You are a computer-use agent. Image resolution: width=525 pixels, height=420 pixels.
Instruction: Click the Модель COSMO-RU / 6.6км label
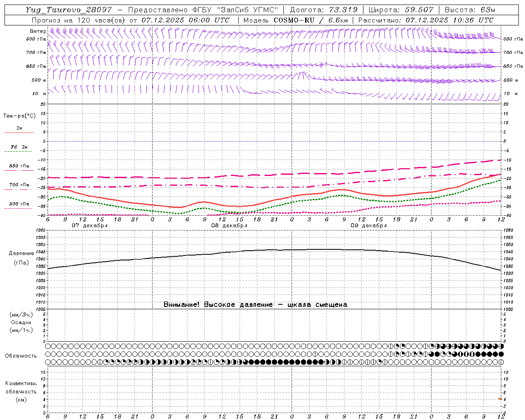[x=296, y=20]
